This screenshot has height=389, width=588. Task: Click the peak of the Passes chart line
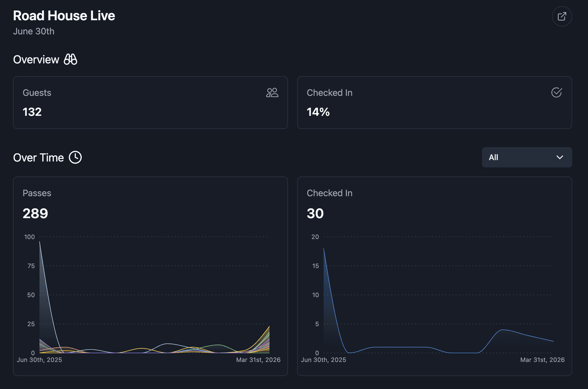pos(40,242)
